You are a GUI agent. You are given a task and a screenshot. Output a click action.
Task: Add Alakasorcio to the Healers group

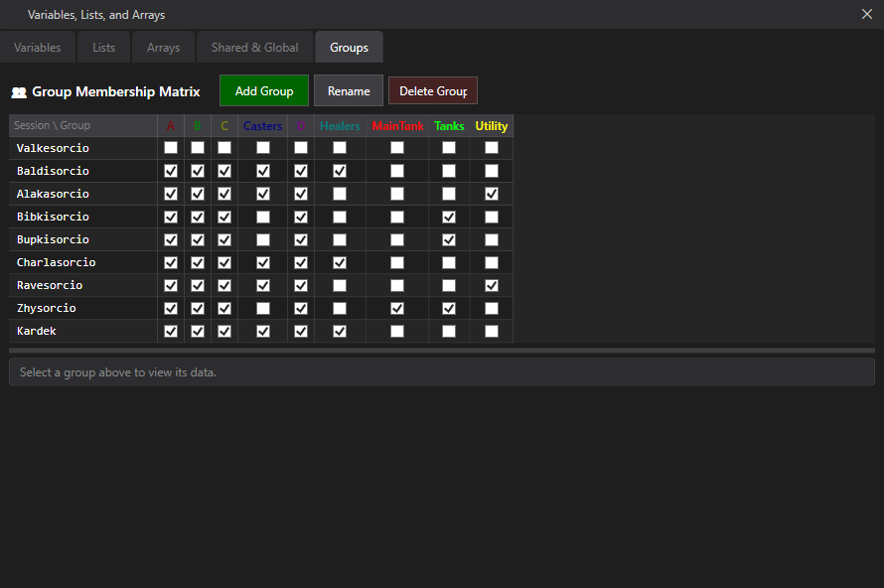click(x=340, y=194)
